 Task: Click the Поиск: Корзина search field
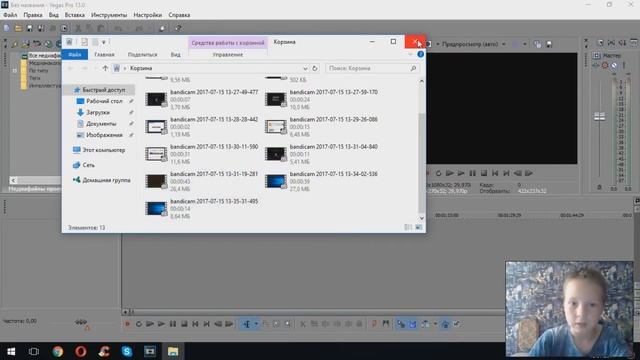373,68
